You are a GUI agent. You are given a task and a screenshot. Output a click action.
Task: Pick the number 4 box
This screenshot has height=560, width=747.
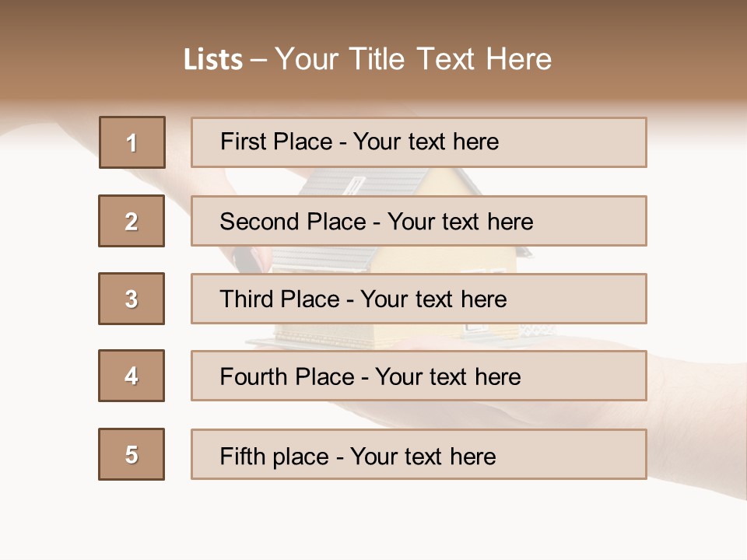[132, 376]
